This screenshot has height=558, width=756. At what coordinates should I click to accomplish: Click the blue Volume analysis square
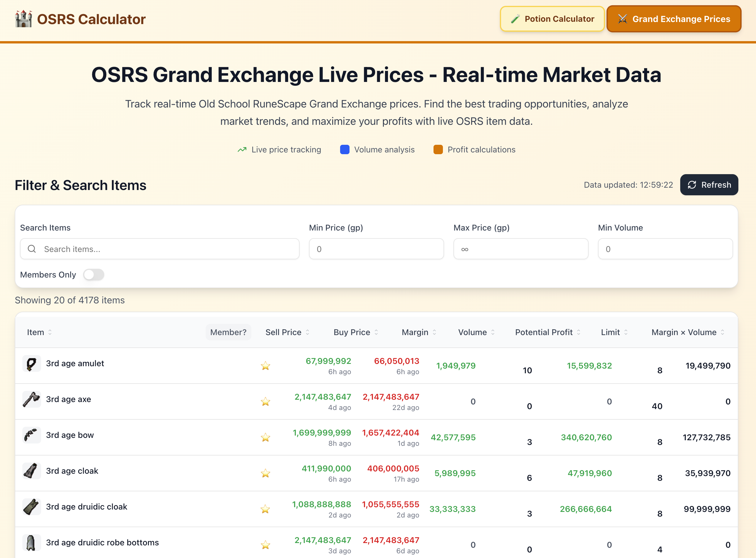click(x=345, y=150)
